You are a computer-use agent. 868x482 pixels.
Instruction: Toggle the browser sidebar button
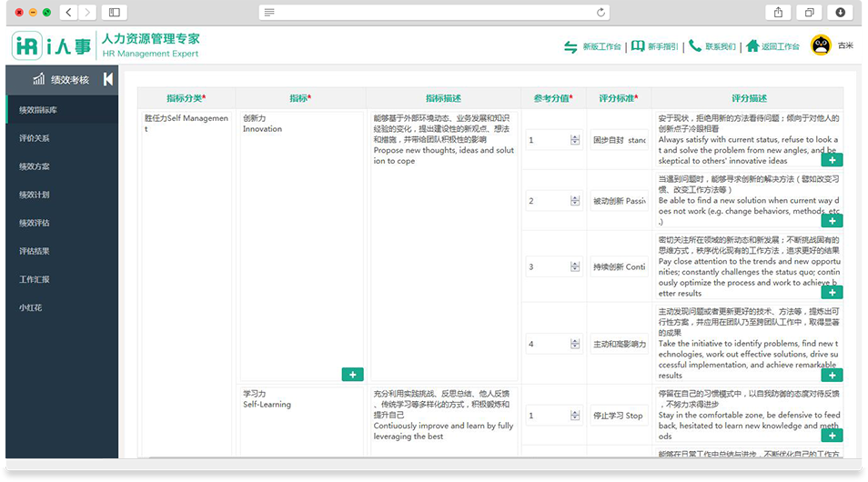(115, 12)
